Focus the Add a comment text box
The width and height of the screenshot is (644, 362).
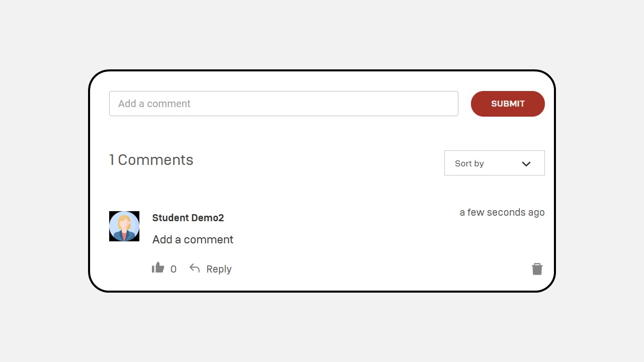click(x=284, y=104)
